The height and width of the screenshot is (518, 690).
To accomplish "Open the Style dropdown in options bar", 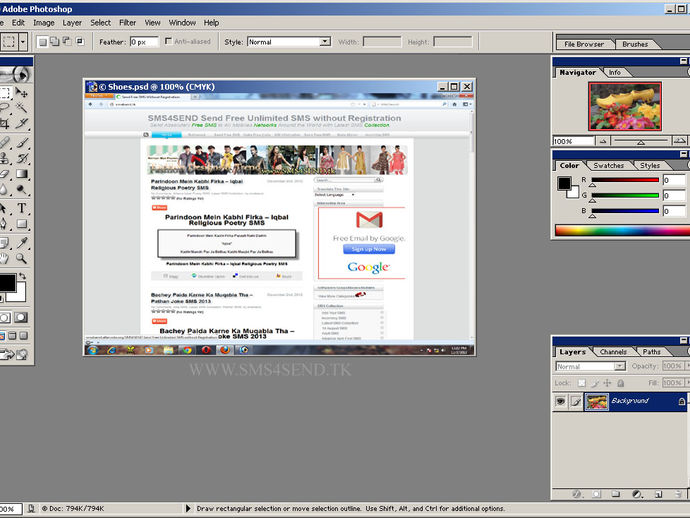I will pos(325,41).
